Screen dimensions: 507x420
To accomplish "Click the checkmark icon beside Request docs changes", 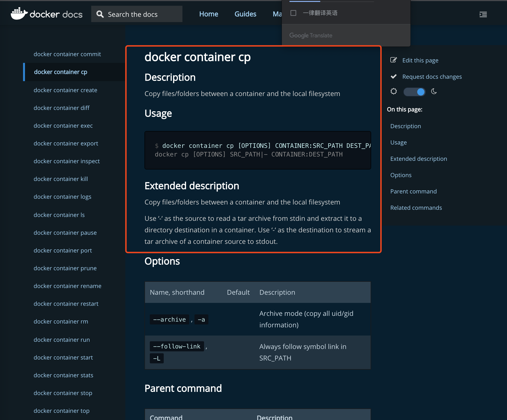I will click(x=393, y=77).
